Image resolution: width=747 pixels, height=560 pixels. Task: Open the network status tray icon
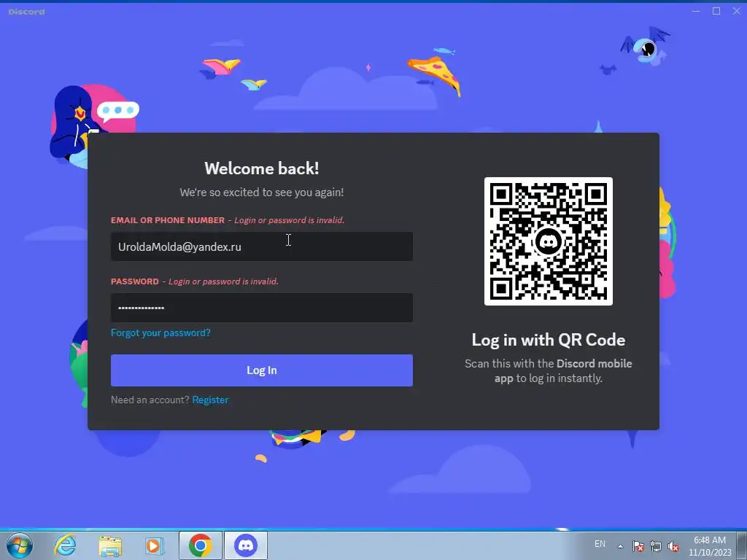(656, 546)
